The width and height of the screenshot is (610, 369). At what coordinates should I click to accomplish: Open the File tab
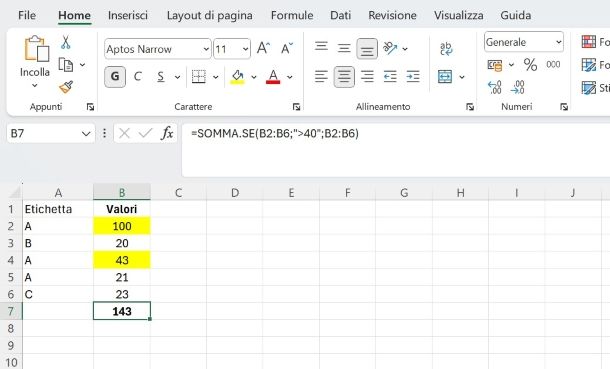coord(27,16)
